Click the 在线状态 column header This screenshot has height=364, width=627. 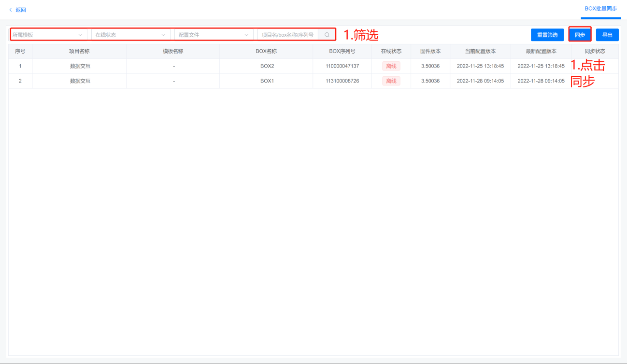[x=391, y=51]
